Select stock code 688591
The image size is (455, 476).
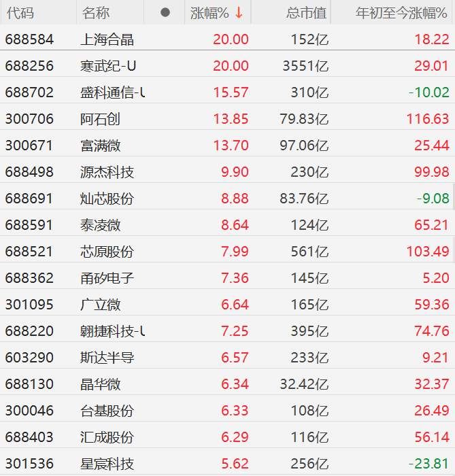coord(29,225)
